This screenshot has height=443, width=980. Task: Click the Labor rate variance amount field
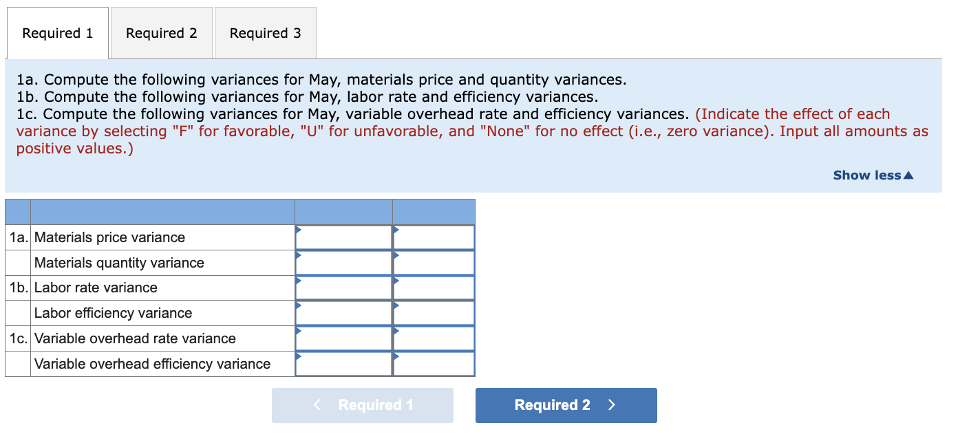click(343, 288)
